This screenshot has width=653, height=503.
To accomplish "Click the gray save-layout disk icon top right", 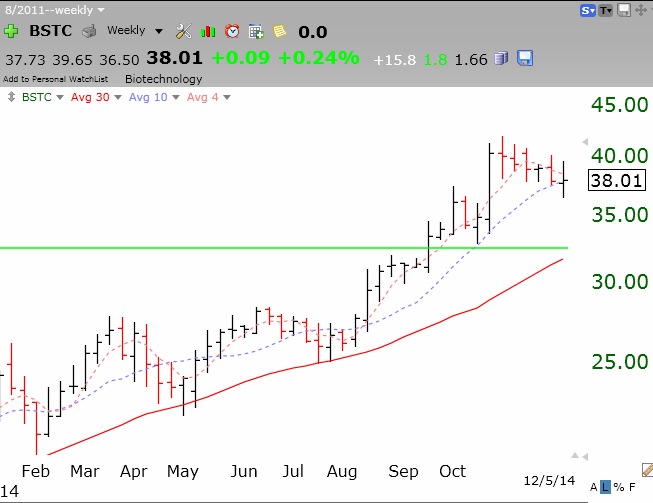I will [623, 10].
